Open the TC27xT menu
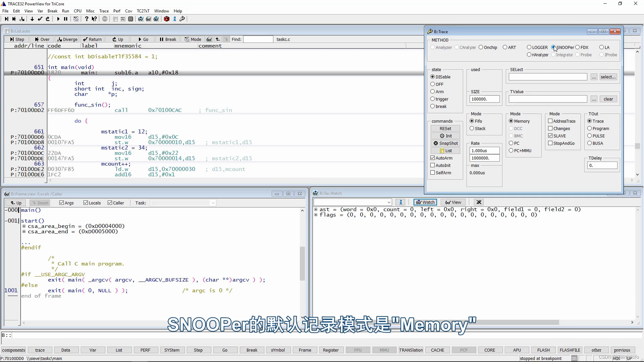The width and height of the screenshot is (644, 362). (x=143, y=11)
